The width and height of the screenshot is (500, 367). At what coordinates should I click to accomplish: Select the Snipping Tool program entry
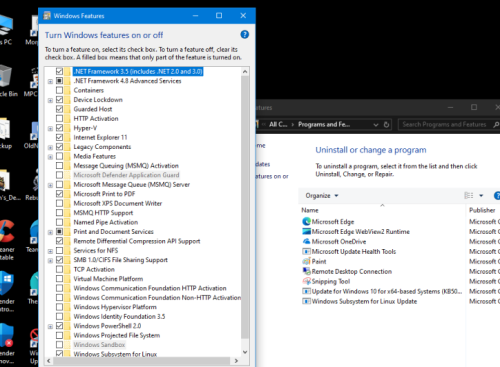pos(331,281)
